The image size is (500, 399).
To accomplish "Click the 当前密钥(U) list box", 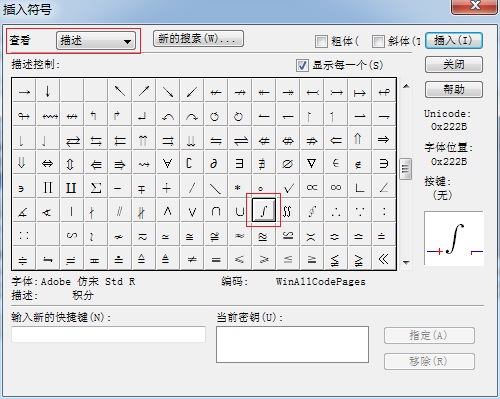I will pos(292,344).
